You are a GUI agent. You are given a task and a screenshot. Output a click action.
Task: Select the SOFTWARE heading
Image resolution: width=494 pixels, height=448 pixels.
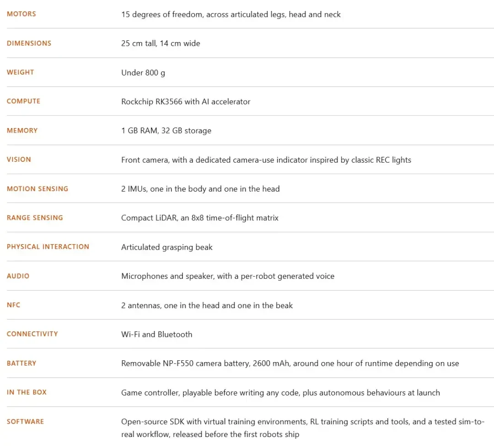point(25,421)
